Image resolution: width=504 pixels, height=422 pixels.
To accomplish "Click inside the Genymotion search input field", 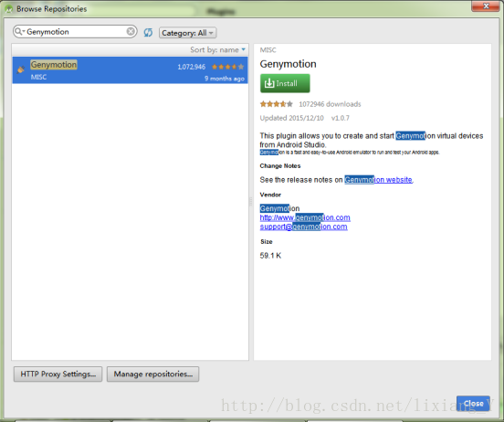I will pyautogui.click(x=76, y=32).
